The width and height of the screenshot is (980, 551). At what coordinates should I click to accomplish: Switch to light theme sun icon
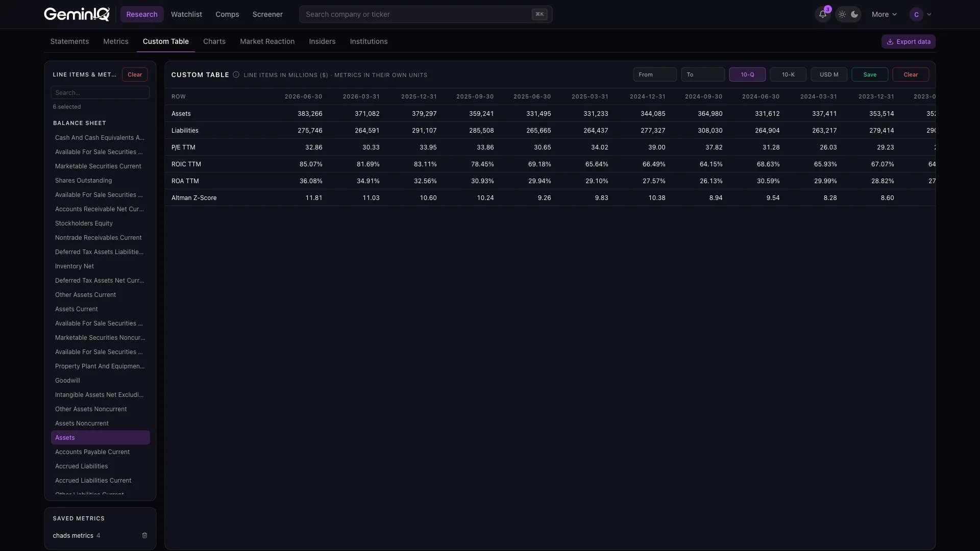[x=842, y=14]
